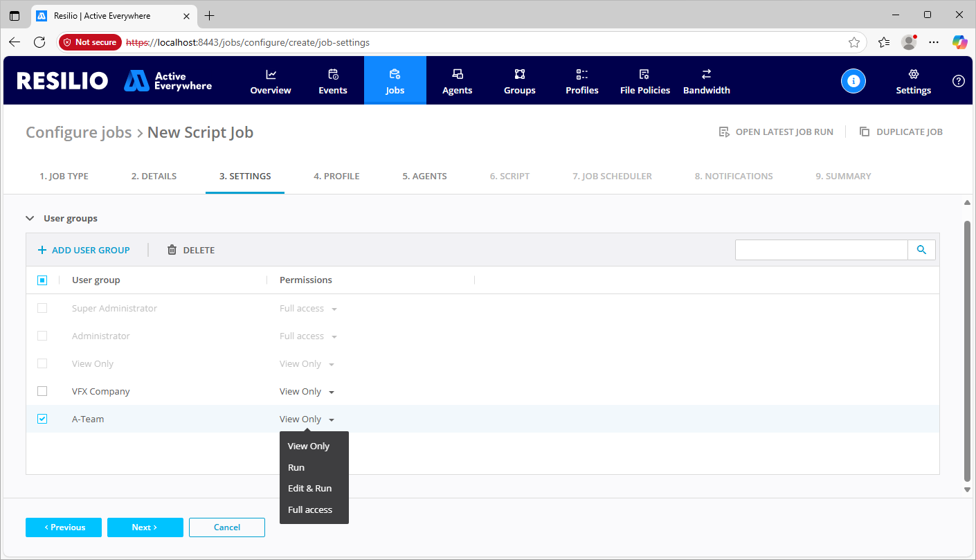Open the Agents section icon
This screenshot has width=976, height=560.
click(457, 75)
